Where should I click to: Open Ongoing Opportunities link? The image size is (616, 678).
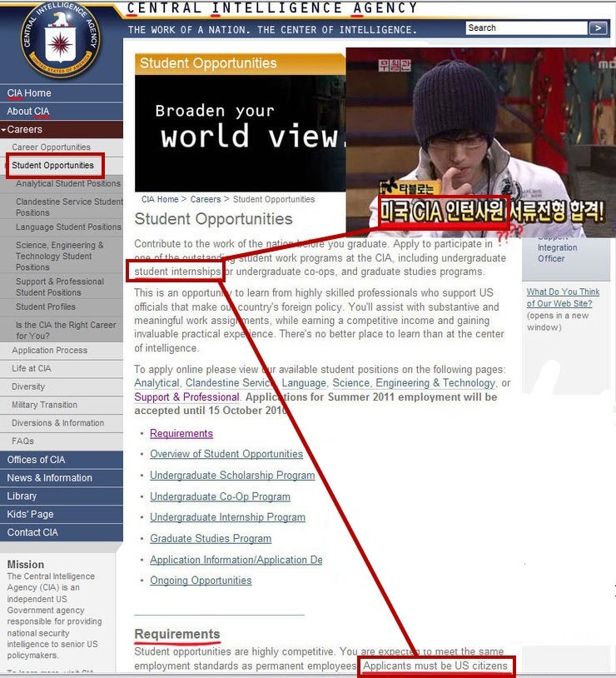pyautogui.click(x=201, y=581)
